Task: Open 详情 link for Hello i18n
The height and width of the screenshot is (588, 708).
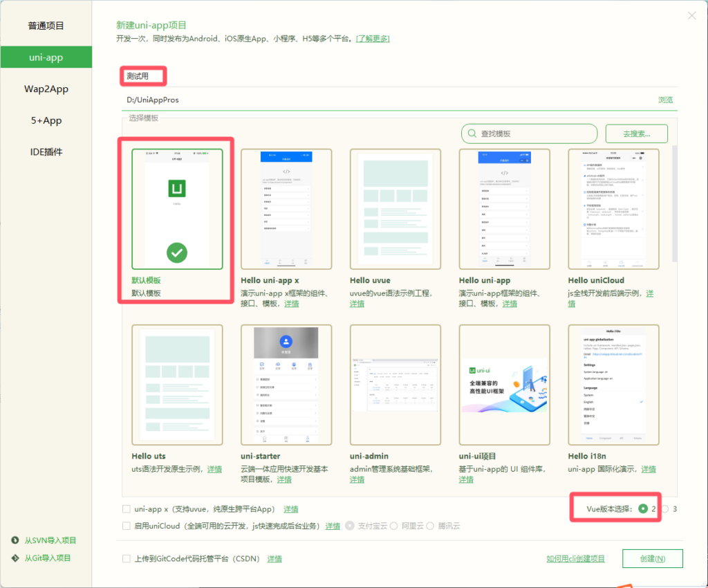Action: pyautogui.click(x=649, y=469)
